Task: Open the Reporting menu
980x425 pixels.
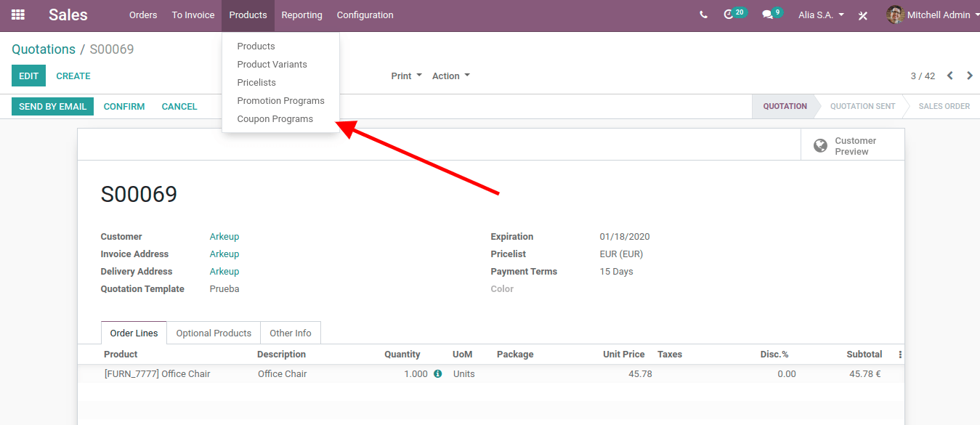Action: click(x=301, y=15)
